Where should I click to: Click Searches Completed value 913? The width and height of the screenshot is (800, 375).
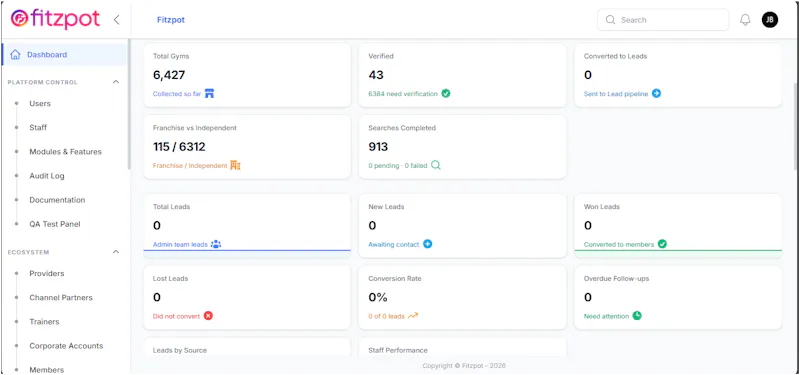tap(378, 147)
